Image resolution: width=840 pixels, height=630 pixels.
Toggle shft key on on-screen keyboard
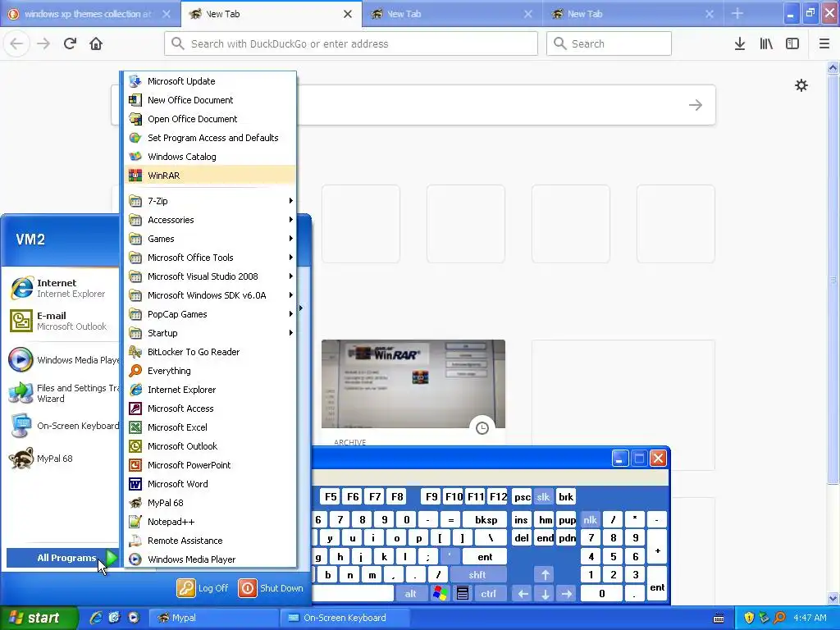477,574
